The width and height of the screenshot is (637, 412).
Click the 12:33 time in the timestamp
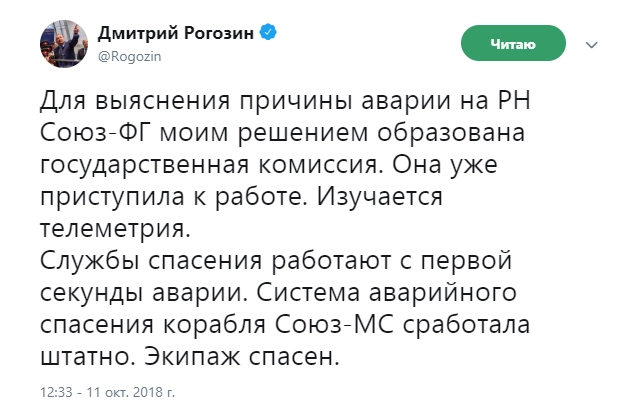coord(56,391)
